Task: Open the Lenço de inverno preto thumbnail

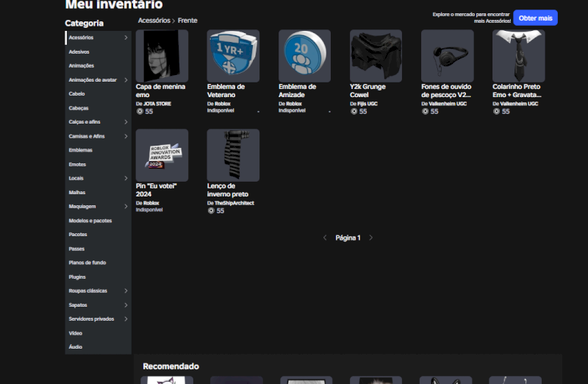Action: pyautogui.click(x=233, y=155)
